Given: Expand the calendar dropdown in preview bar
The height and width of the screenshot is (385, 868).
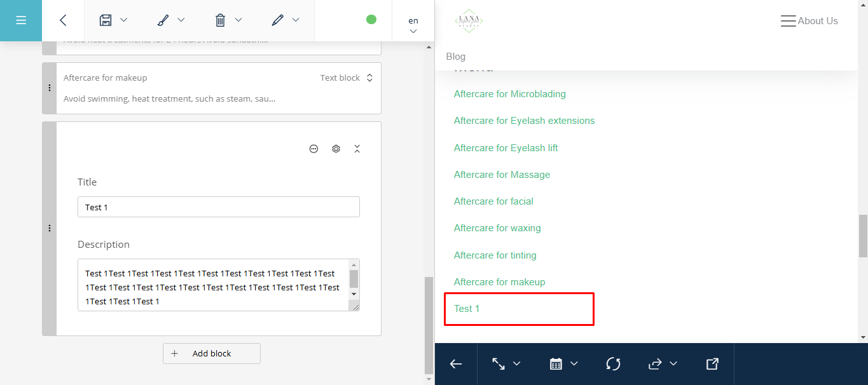Looking at the screenshot, I should [563, 364].
